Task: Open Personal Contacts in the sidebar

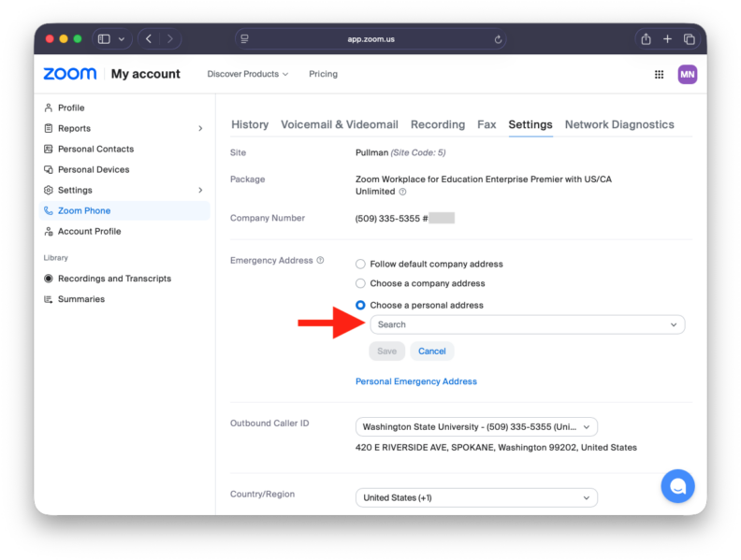Action: point(96,149)
